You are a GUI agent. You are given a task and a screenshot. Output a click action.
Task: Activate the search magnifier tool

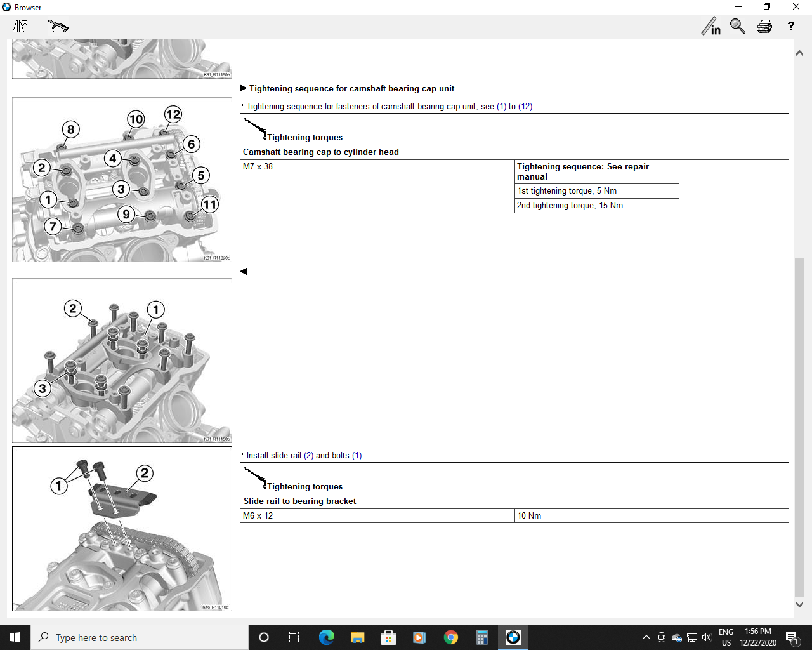pos(737,26)
